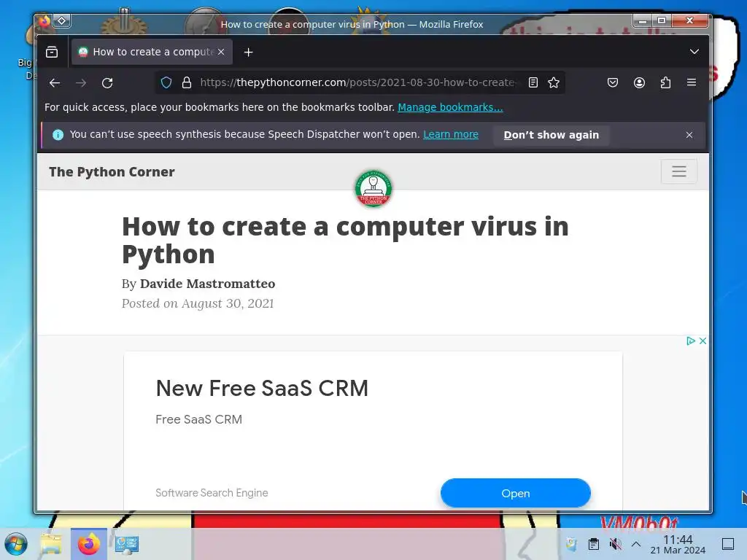Open Firefox View pinned tab icon
The height and width of the screenshot is (560, 747).
52,52
